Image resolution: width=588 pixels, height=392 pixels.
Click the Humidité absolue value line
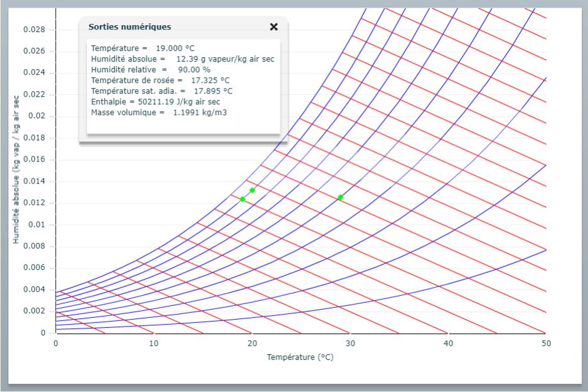coord(182,58)
